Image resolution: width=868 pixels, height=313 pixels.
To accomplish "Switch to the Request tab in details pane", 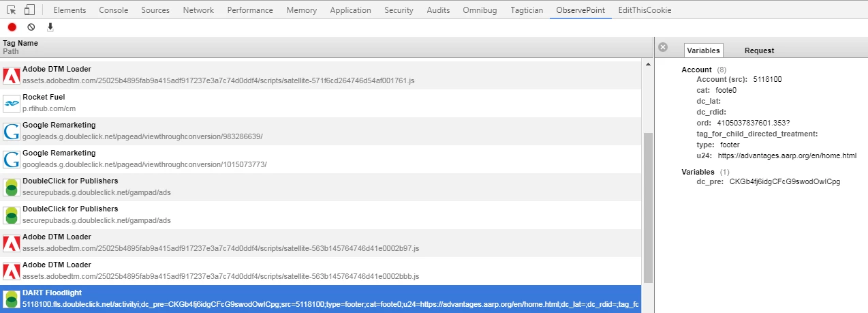I will pyautogui.click(x=759, y=50).
